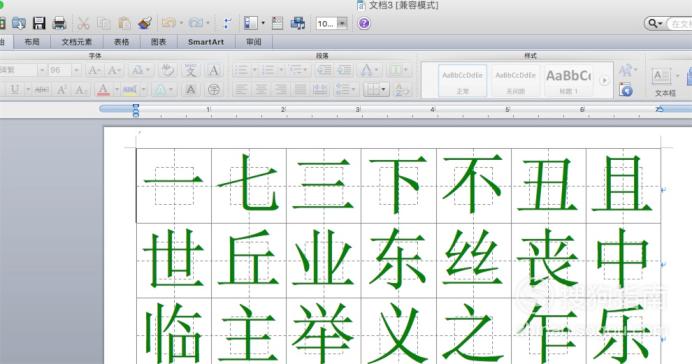Toggle strikethrough abc formatting
The height and width of the screenshot is (364, 692).
(42, 90)
